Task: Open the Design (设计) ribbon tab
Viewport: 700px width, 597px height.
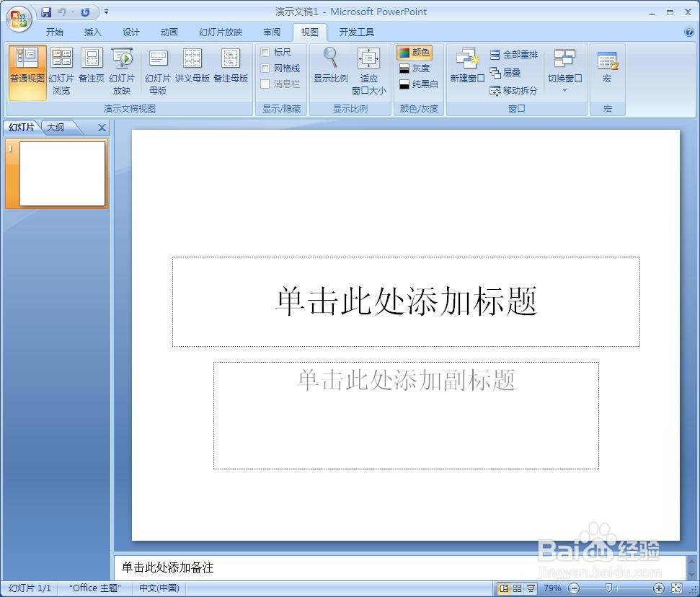Action: (x=130, y=32)
